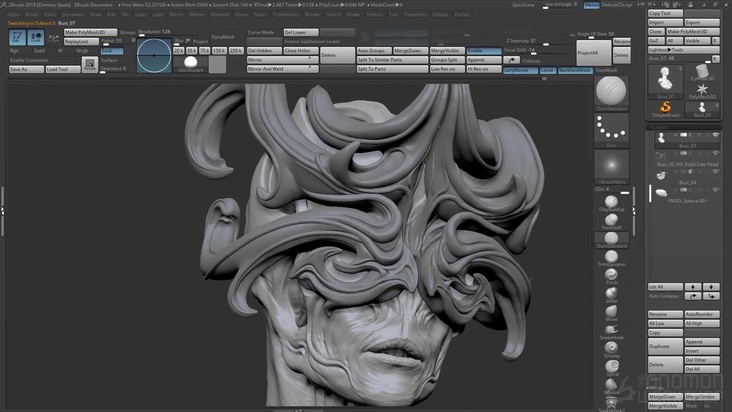The width and height of the screenshot is (732, 412).
Task: Pick the SnakeHook brush
Action: click(610, 328)
